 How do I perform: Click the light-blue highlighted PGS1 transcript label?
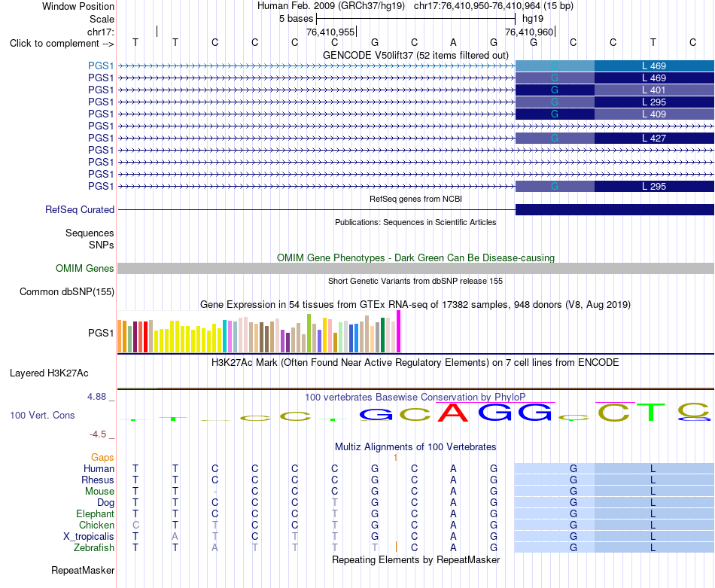[101, 66]
